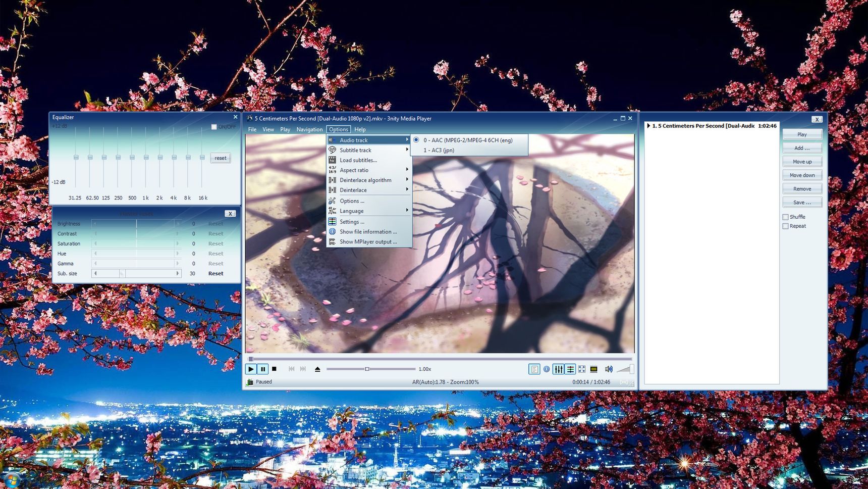The width and height of the screenshot is (868, 489).
Task: Choose Settings ... from the Options menu
Action: 369,222
